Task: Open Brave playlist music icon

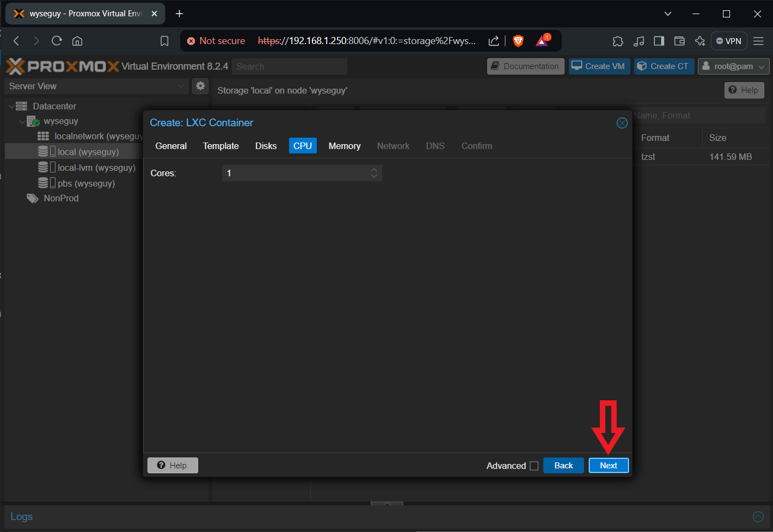Action: pyautogui.click(x=639, y=41)
